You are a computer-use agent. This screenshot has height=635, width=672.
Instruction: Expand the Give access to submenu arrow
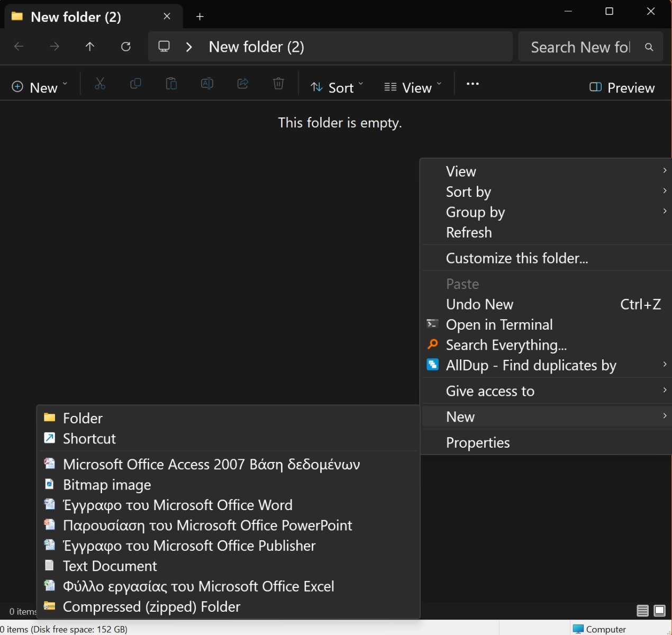tap(665, 390)
